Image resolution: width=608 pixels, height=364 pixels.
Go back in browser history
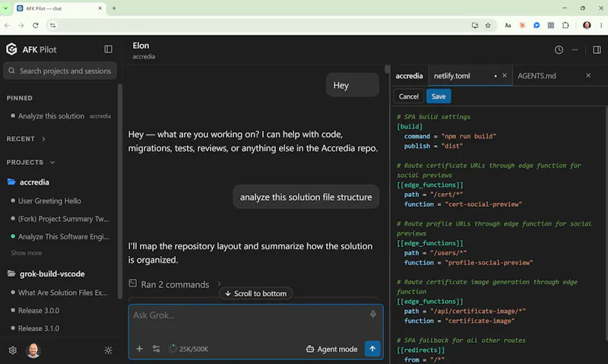tap(7, 25)
